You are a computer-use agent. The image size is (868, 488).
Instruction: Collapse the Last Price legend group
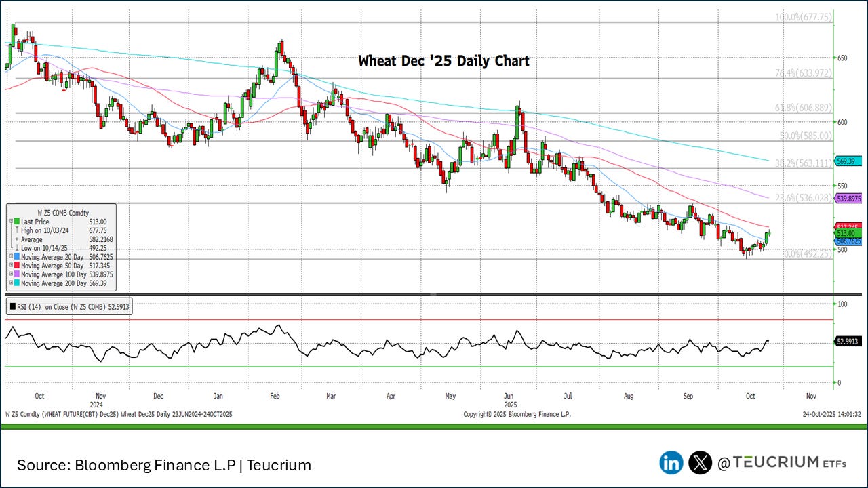pos(9,222)
